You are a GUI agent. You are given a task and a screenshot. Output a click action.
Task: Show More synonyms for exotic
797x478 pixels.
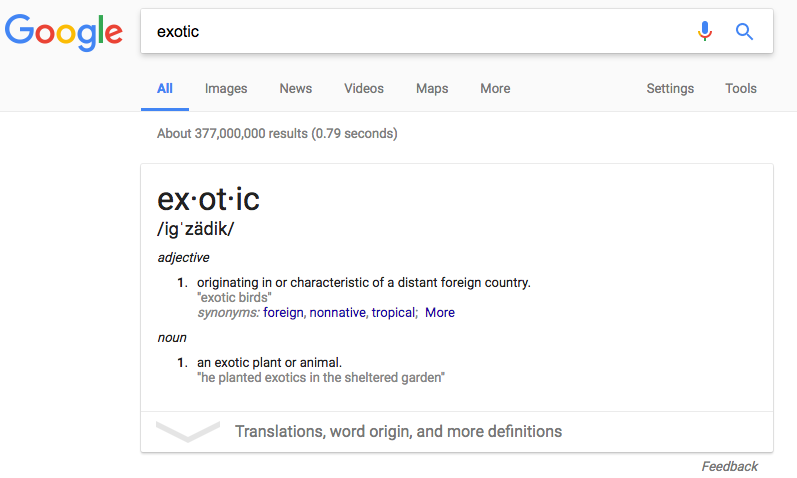[x=440, y=312]
